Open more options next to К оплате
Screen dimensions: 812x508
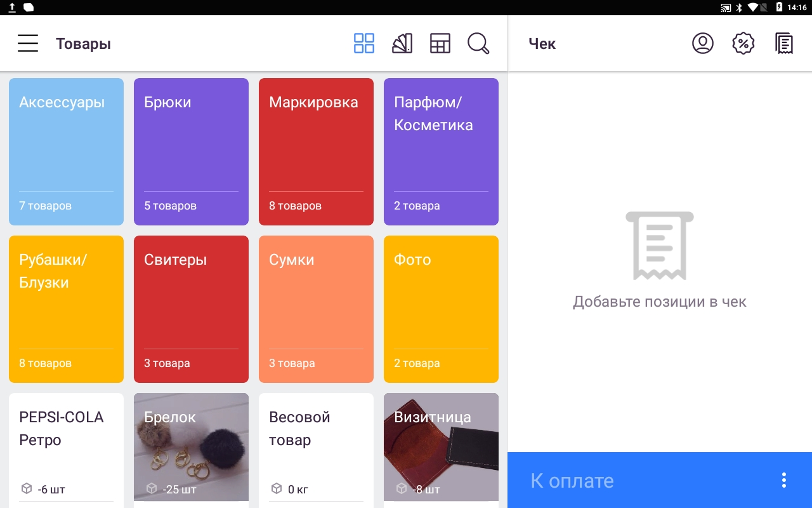784,480
